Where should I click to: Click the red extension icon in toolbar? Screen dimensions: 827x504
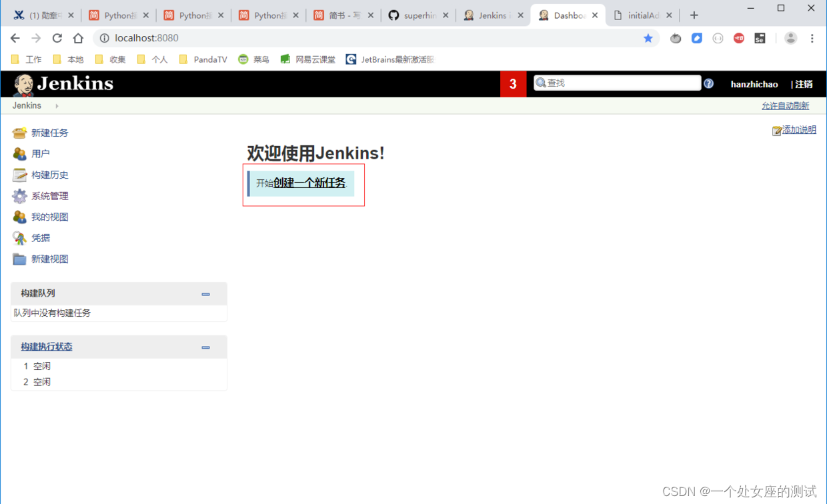(x=739, y=38)
